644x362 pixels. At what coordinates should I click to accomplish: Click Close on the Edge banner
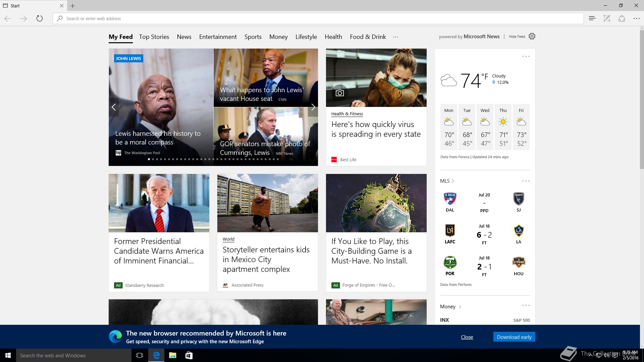[x=467, y=337]
